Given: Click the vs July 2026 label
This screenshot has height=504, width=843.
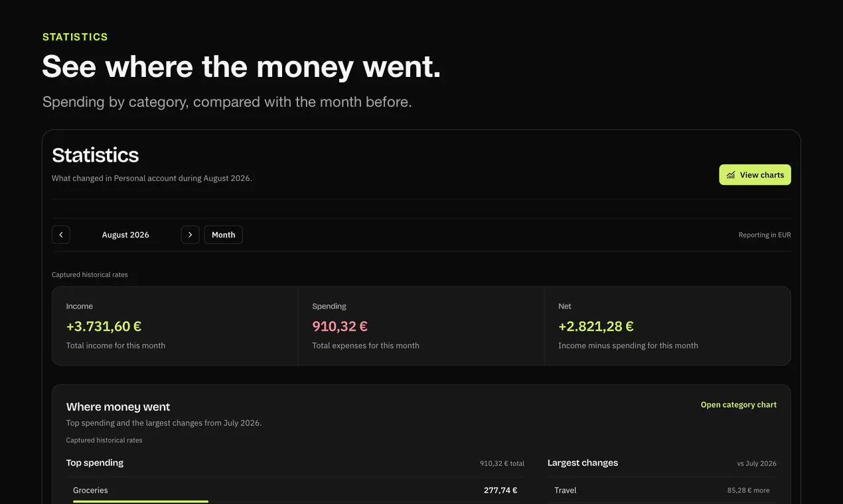Looking at the screenshot, I should click(756, 464).
